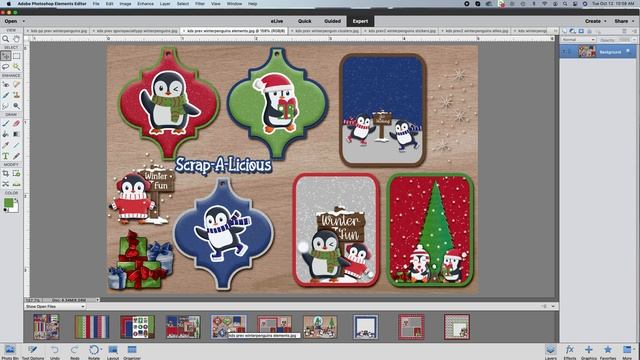The height and width of the screenshot is (360, 640).
Task: Open the Rotate direction dropdown arrow
Action: coord(101,350)
